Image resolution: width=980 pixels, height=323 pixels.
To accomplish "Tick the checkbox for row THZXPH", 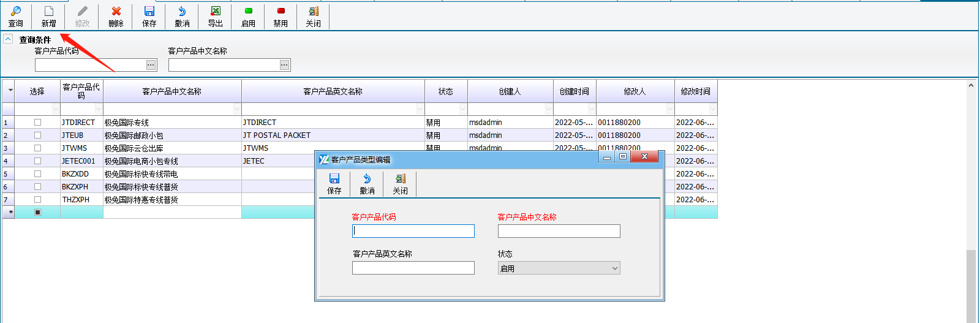I will point(37,200).
